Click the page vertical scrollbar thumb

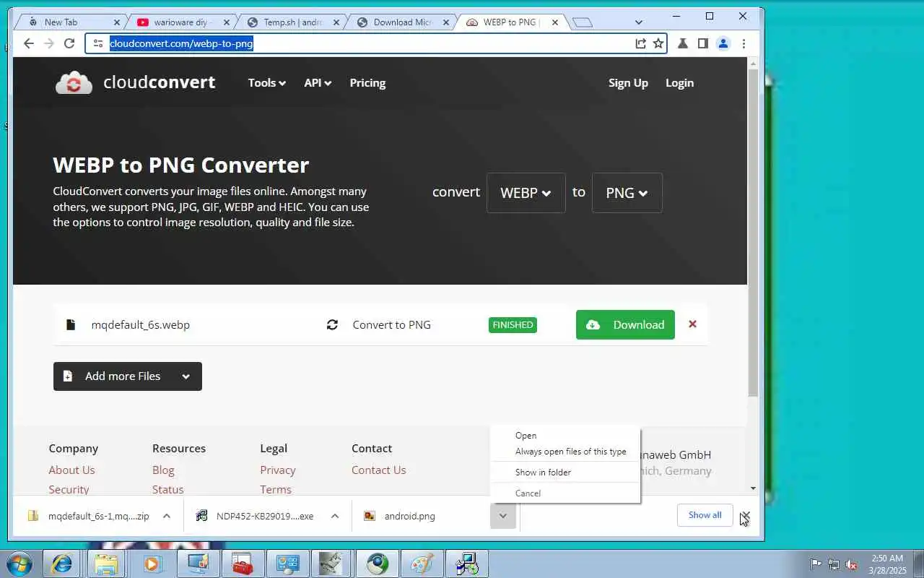(x=753, y=233)
